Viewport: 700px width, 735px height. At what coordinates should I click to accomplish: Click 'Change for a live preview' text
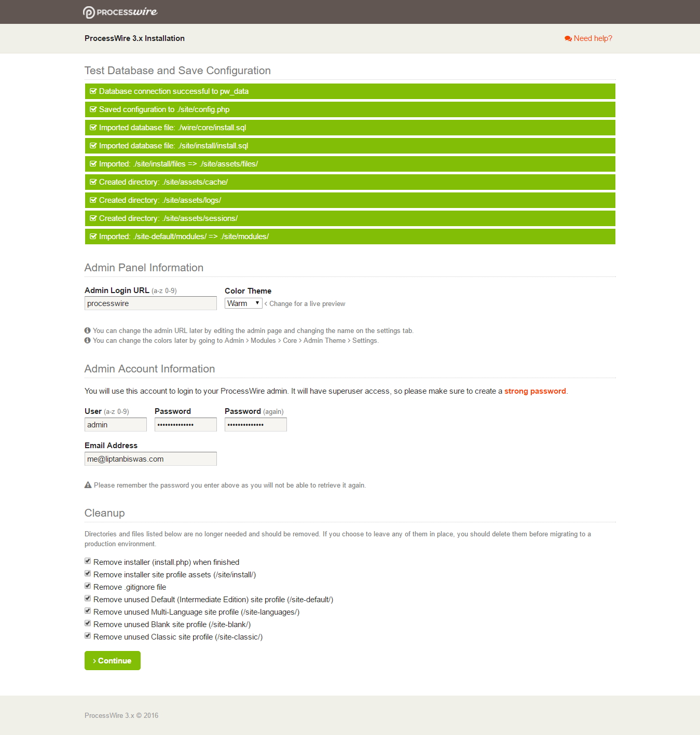(307, 304)
